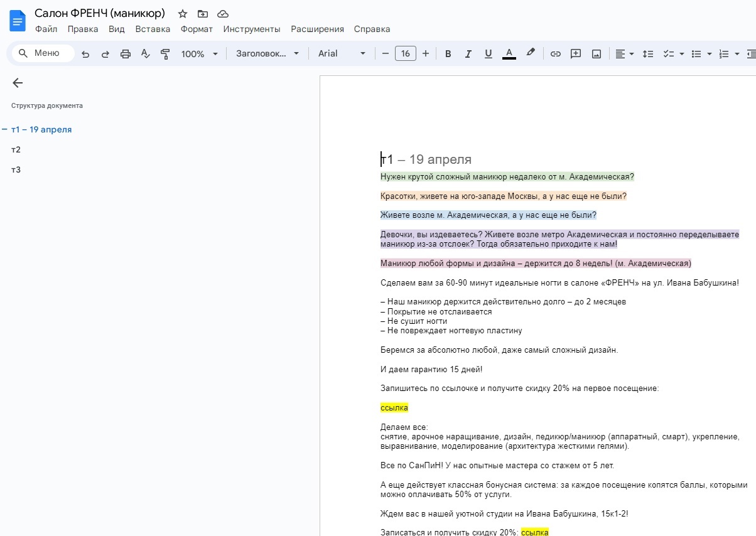Insert a link with chain icon
Viewport: 756px width, 536px height.
tap(555, 54)
